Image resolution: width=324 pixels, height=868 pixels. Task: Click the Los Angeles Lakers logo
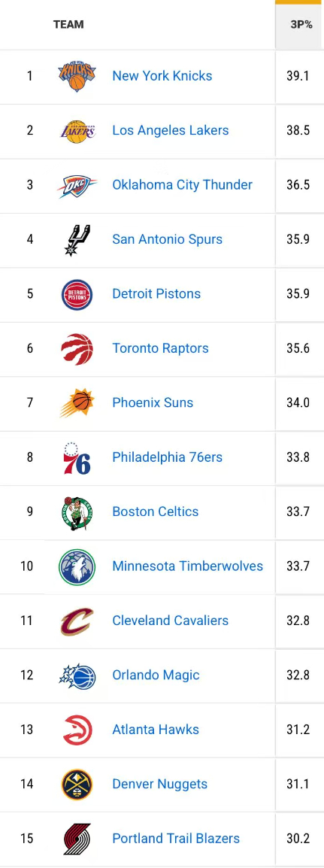click(77, 131)
